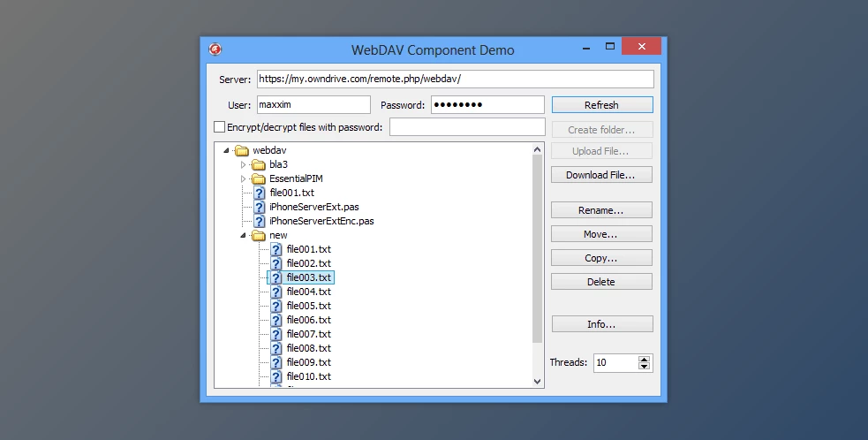This screenshot has height=440, width=868.
Task: Click the tree scrollbar up arrow
Action: tap(537, 149)
